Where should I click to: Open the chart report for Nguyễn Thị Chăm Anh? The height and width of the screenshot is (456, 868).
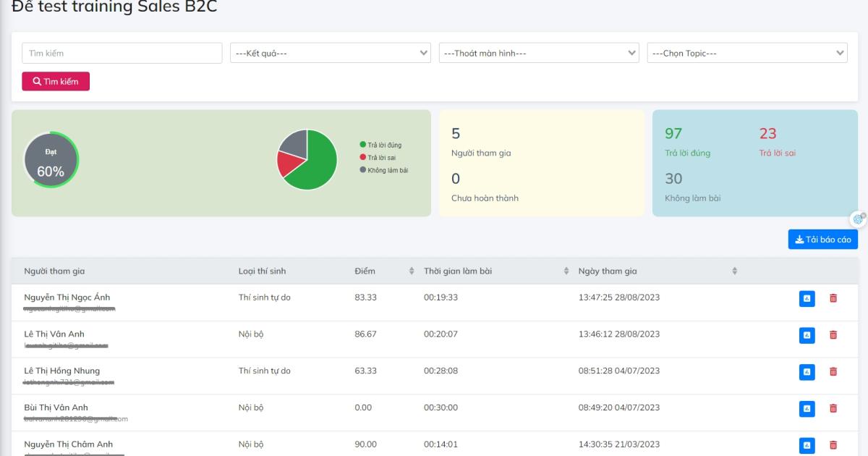[x=807, y=444]
